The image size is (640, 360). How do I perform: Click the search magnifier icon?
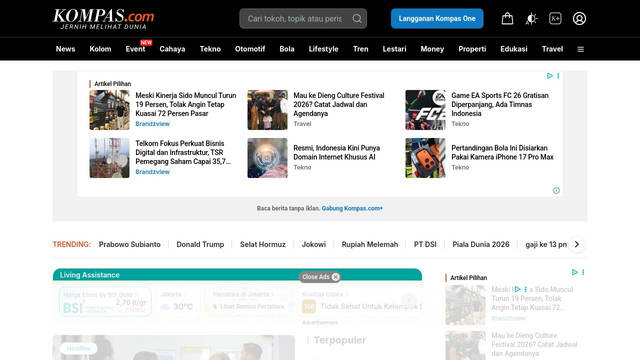click(x=357, y=19)
